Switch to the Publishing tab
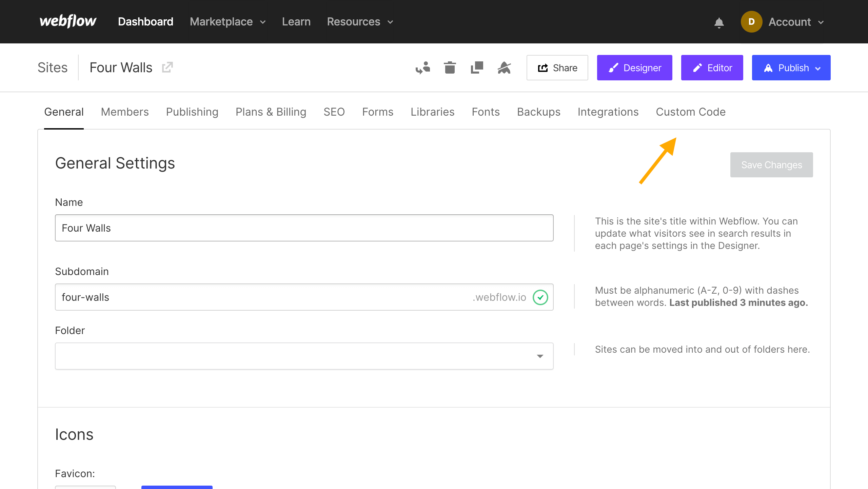The height and width of the screenshot is (489, 868). pyautogui.click(x=192, y=112)
